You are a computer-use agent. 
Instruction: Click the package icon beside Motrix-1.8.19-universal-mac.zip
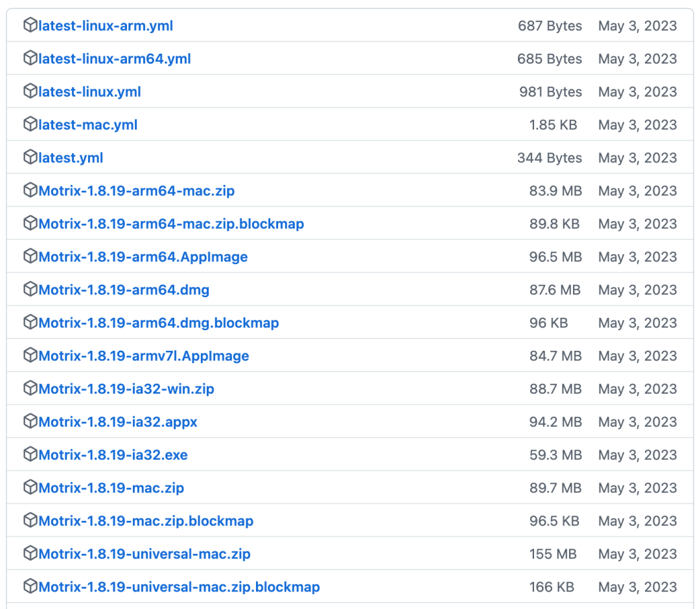[30, 554]
